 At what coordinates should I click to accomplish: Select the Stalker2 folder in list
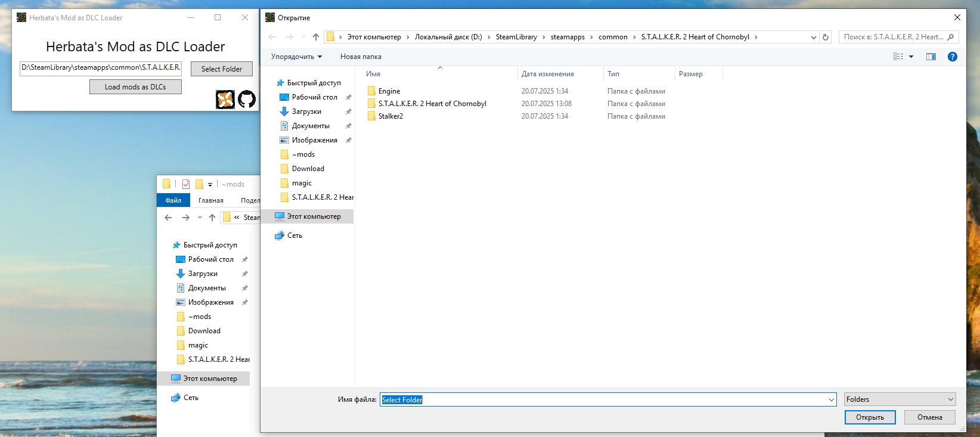coord(390,116)
